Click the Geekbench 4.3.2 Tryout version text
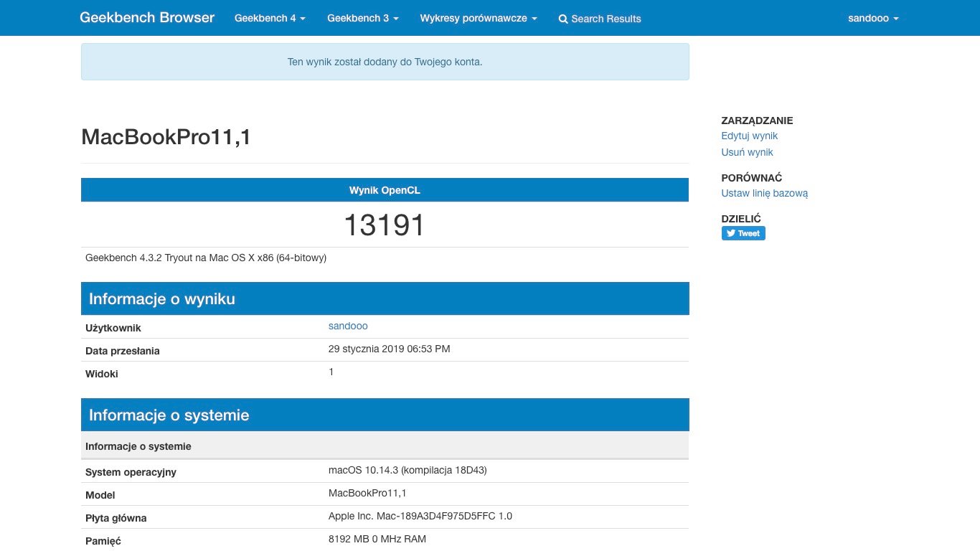The image size is (980, 551). (206, 258)
